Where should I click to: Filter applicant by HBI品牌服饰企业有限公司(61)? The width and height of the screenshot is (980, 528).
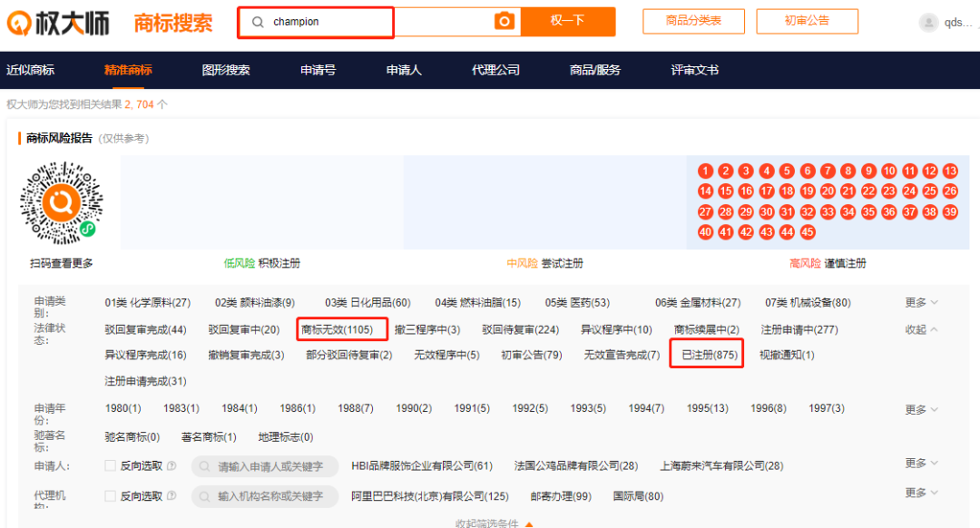point(422,465)
